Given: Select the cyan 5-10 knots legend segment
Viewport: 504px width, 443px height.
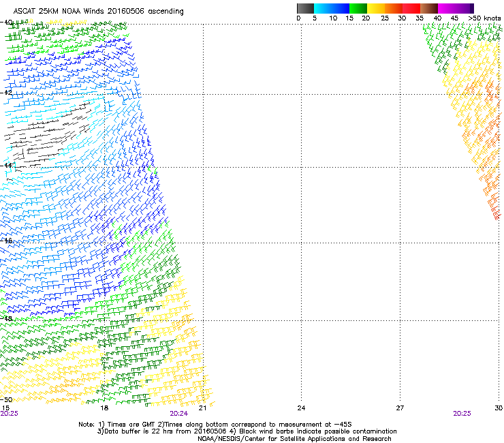Looking at the screenshot, I should coord(322,8).
